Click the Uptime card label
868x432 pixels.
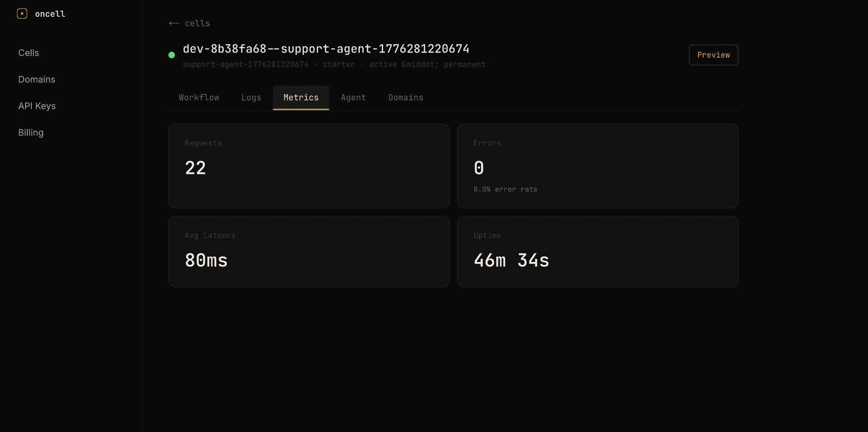pyautogui.click(x=487, y=236)
